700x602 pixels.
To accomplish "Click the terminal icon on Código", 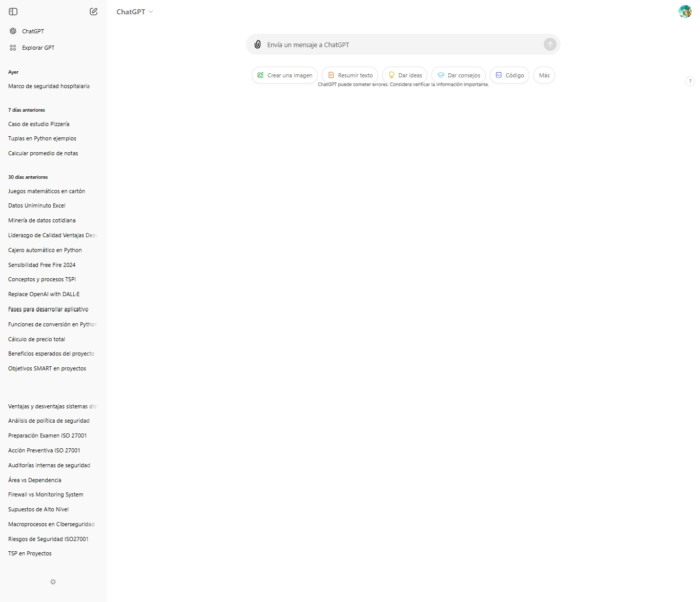I will [499, 75].
